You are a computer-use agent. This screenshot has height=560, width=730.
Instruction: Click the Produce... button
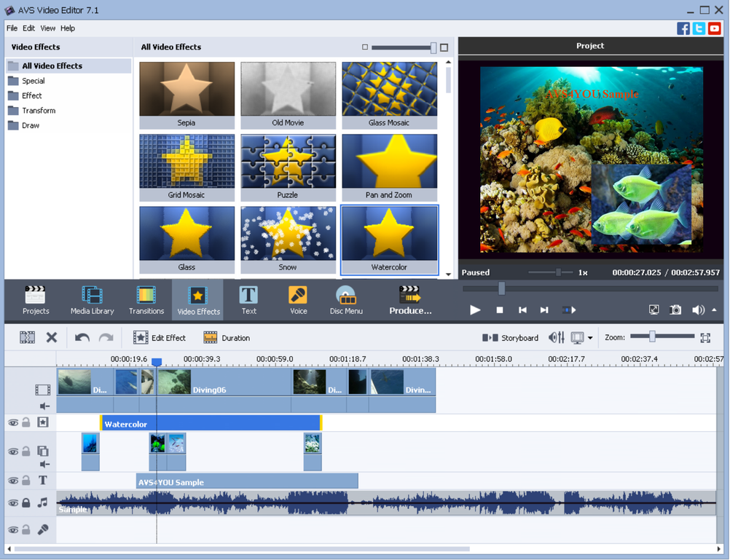[410, 300]
